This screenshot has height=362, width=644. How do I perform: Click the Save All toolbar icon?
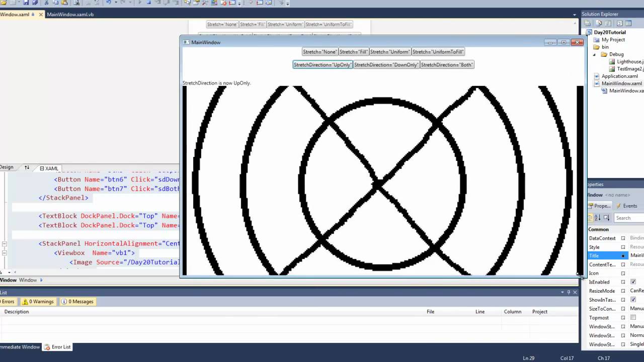point(35,3)
